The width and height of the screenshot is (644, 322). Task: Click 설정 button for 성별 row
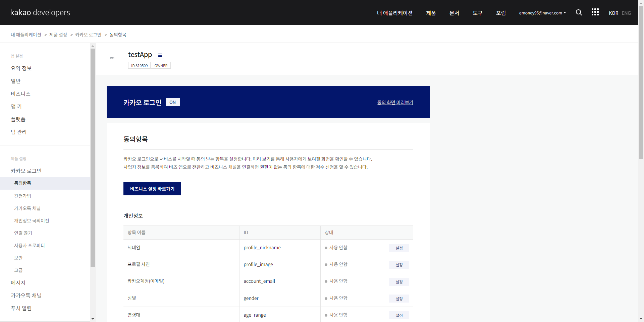pos(399,299)
